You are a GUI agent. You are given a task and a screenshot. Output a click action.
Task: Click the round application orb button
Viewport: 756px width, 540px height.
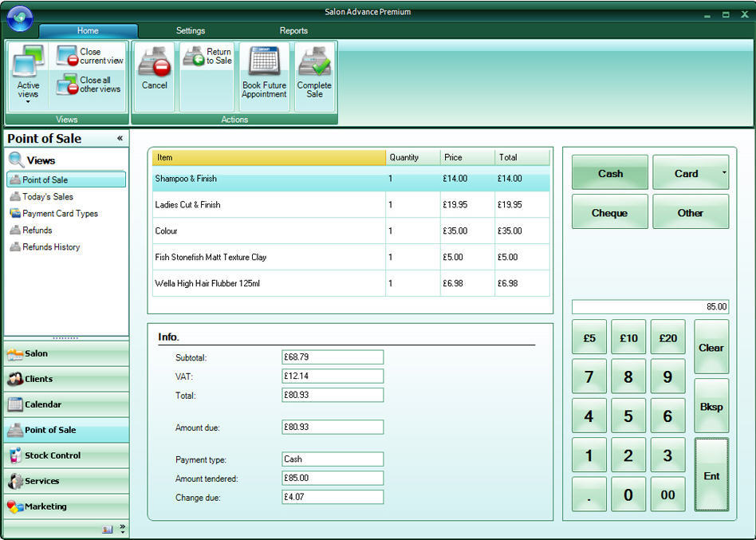point(19,18)
